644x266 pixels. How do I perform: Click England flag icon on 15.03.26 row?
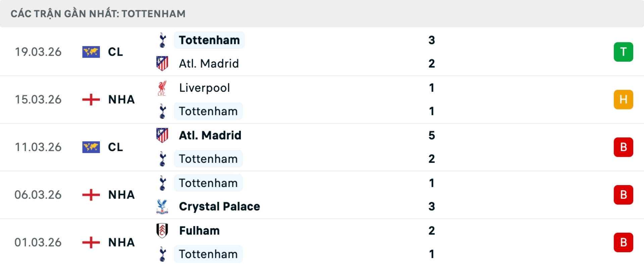pos(91,100)
